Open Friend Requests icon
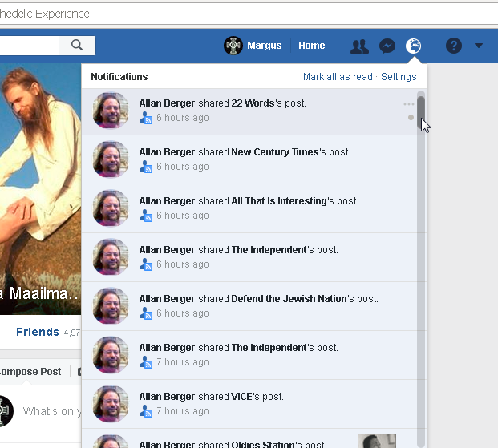 click(x=359, y=46)
